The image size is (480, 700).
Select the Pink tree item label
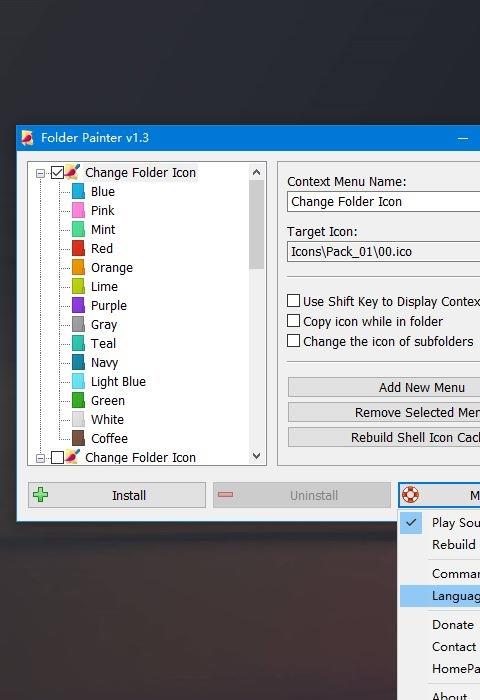103,210
